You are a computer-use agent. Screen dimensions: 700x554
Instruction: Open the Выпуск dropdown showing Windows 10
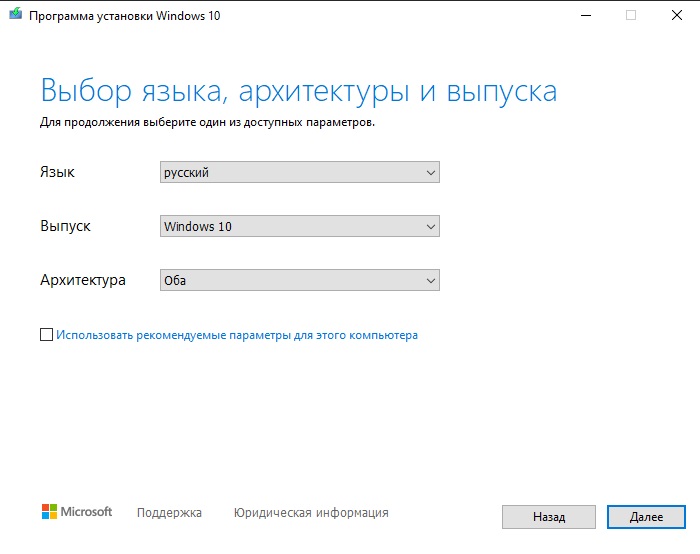tap(300, 226)
